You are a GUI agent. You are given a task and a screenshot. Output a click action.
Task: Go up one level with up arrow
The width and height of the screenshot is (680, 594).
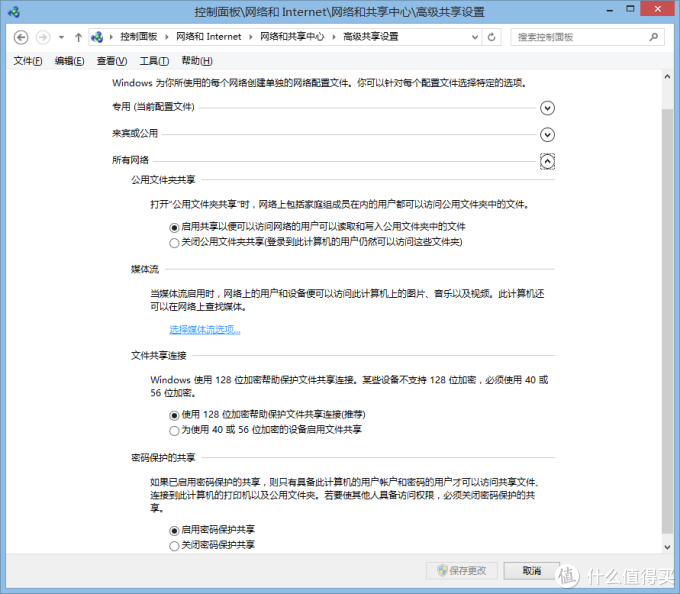78,37
